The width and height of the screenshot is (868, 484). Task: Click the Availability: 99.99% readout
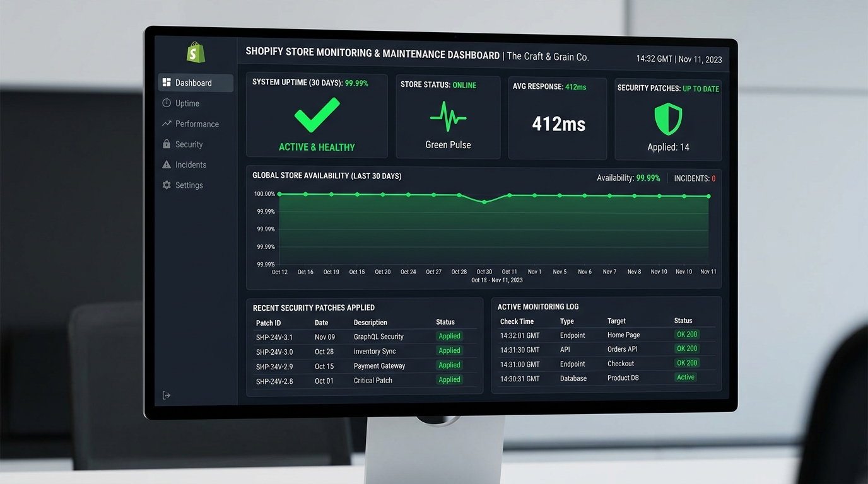(x=628, y=178)
